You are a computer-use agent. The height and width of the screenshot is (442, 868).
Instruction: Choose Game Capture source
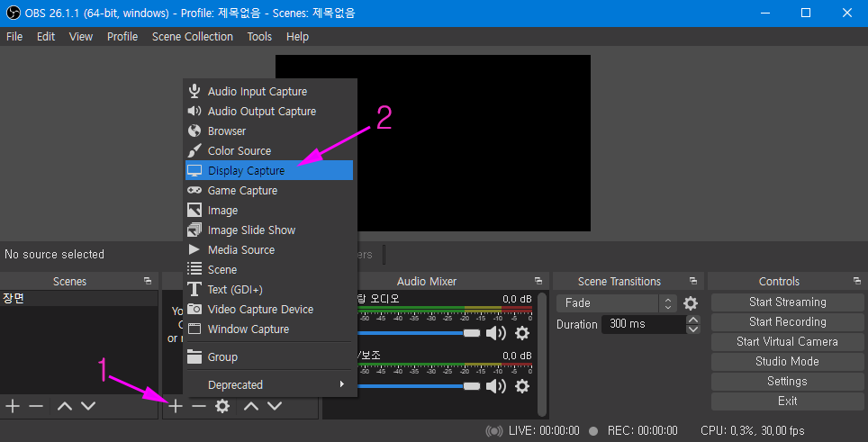[269, 190]
